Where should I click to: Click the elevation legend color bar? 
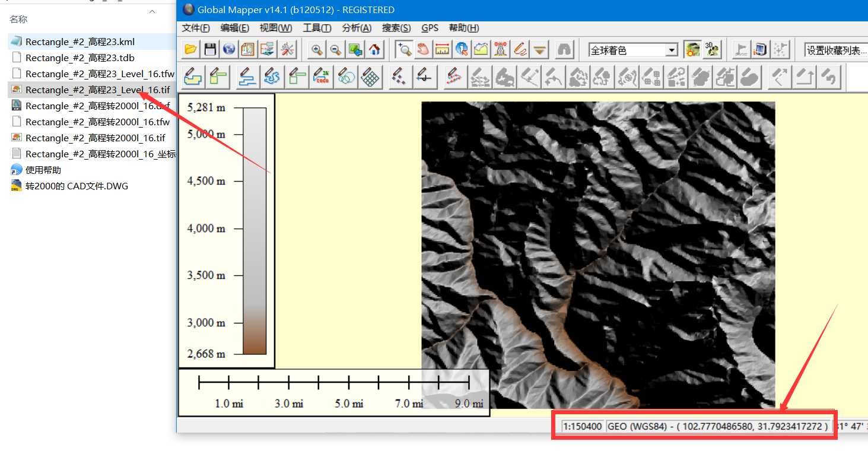point(255,230)
